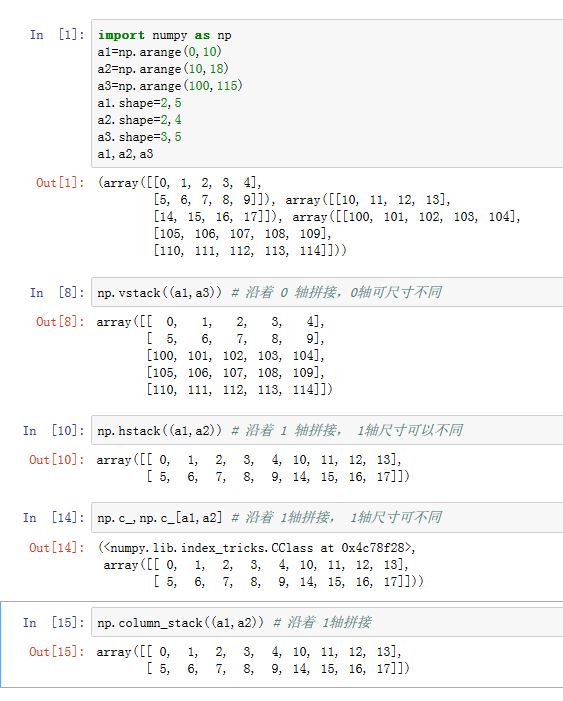
Task: Click the np.vstack((a1,a3)) code cell
Action: pos(327,292)
